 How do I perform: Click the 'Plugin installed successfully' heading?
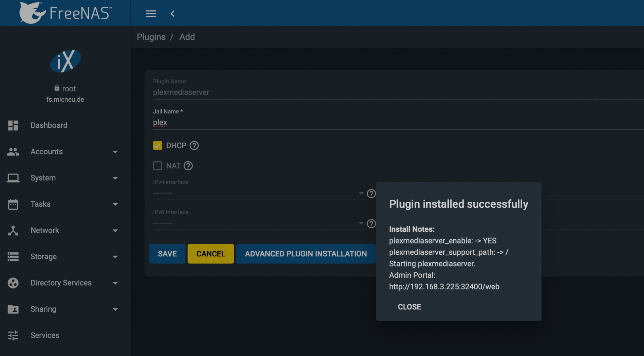(x=459, y=204)
